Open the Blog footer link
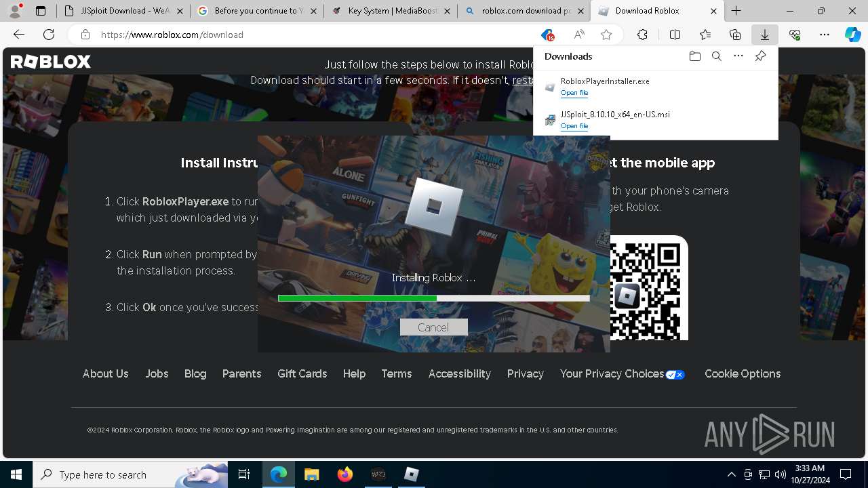 coord(195,373)
